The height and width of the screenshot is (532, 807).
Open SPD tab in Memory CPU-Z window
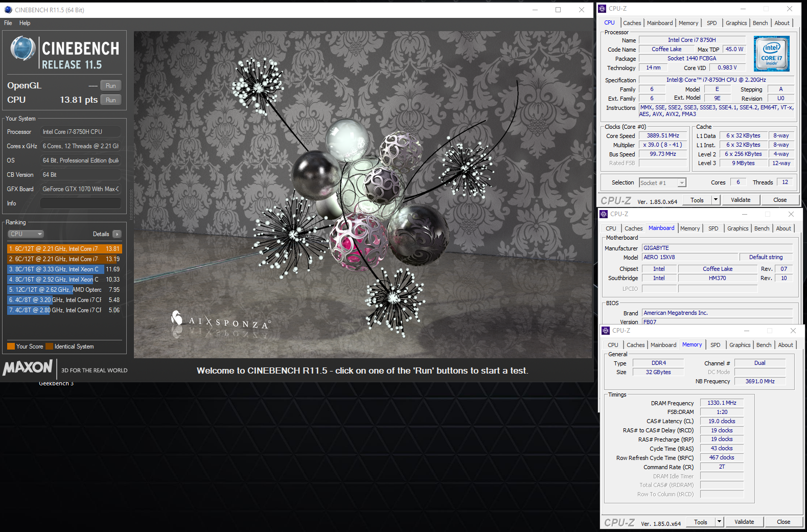coord(716,345)
